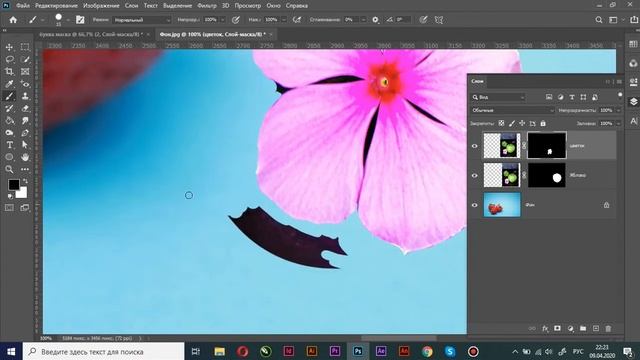Toggle Quick Mask mode
Image resolution: width=640 pixels, height=360 pixels.
tap(9, 208)
